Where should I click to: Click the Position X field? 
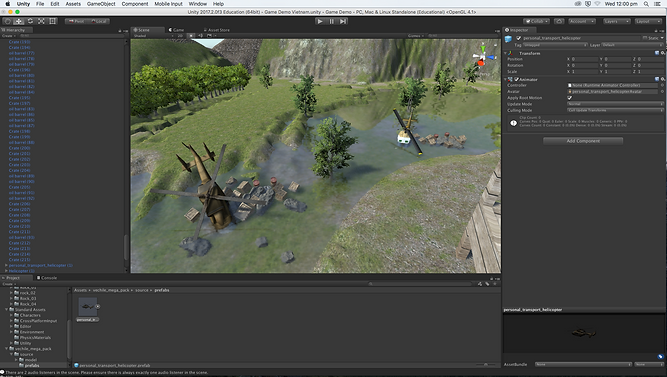pyautogui.click(x=585, y=59)
